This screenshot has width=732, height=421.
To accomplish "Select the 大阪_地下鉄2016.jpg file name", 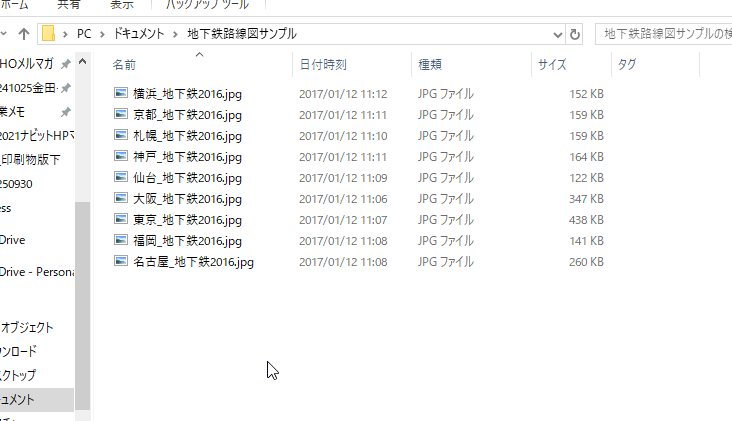I will [187, 199].
